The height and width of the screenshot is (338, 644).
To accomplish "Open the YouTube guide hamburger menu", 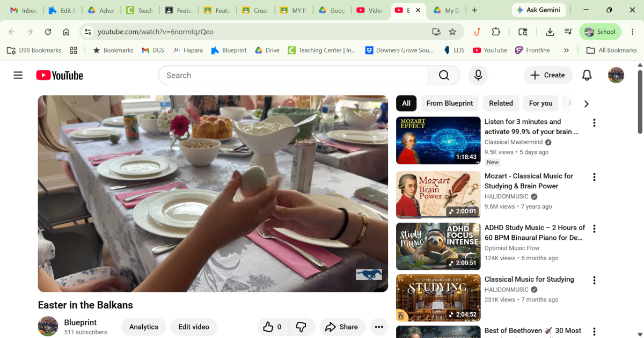I will (x=18, y=75).
